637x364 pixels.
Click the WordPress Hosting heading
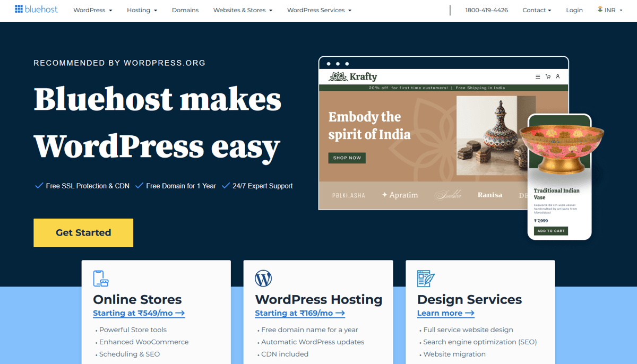(x=318, y=299)
